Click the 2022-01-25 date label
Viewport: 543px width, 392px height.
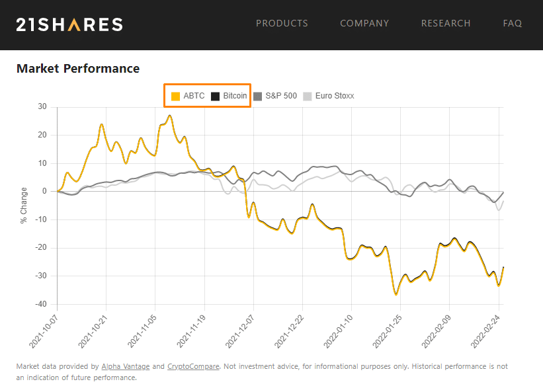(x=387, y=331)
